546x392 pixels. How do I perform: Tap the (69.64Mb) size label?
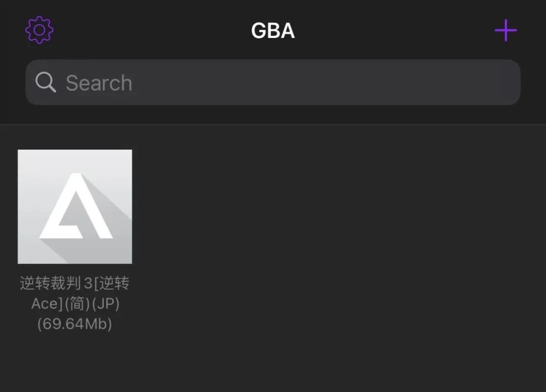pyautogui.click(x=74, y=324)
